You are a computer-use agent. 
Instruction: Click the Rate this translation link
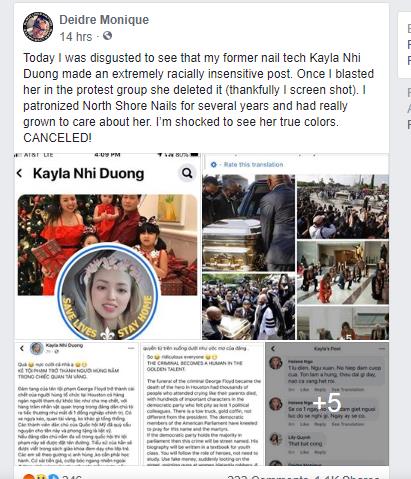click(253, 165)
